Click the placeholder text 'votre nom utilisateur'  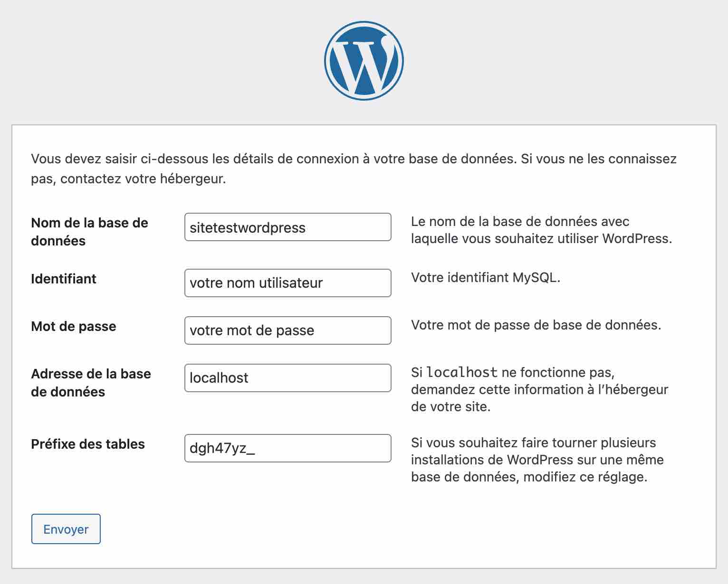click(256, 283)
